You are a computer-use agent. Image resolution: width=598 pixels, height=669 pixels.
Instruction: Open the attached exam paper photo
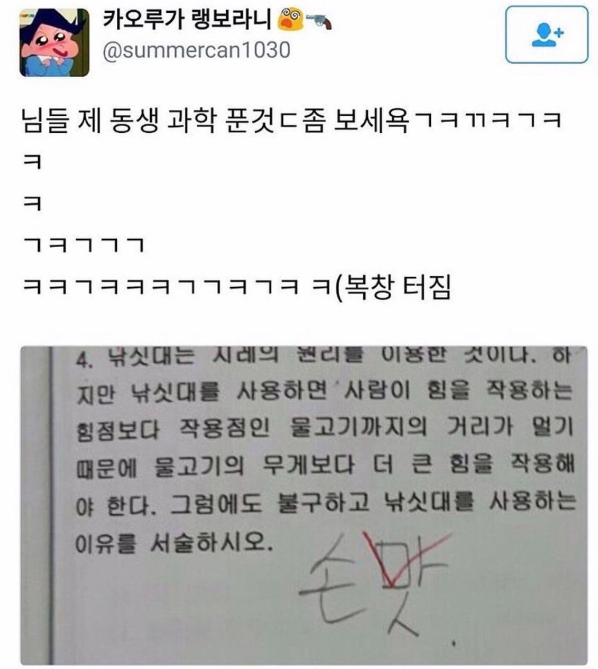[x=304, y=505]
